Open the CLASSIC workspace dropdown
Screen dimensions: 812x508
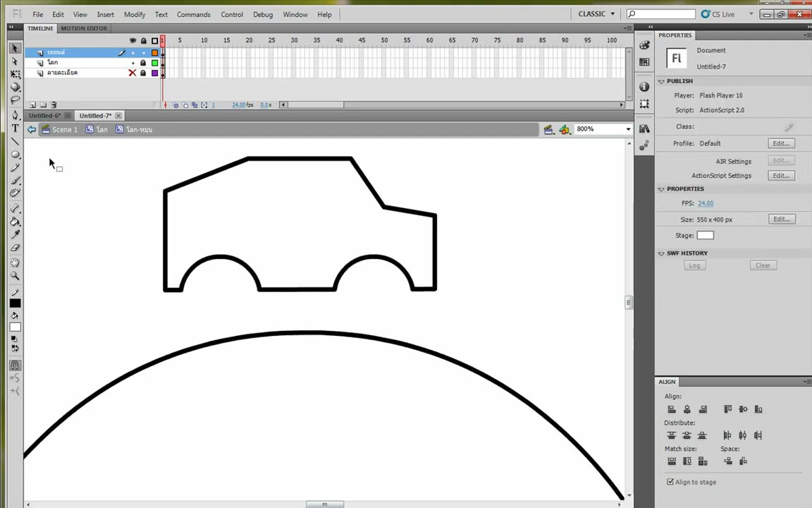pos(596,14)
